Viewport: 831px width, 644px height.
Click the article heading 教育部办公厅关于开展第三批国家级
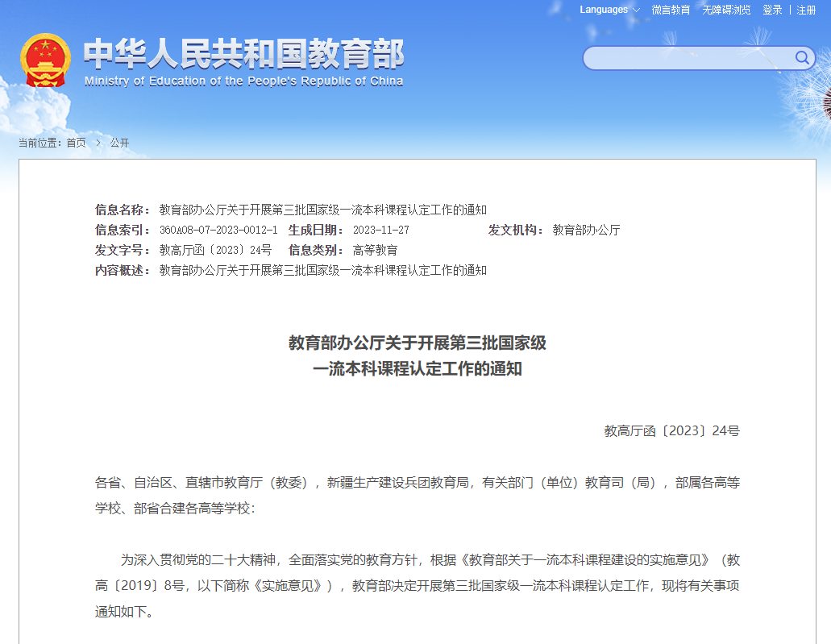click(417, 343)
